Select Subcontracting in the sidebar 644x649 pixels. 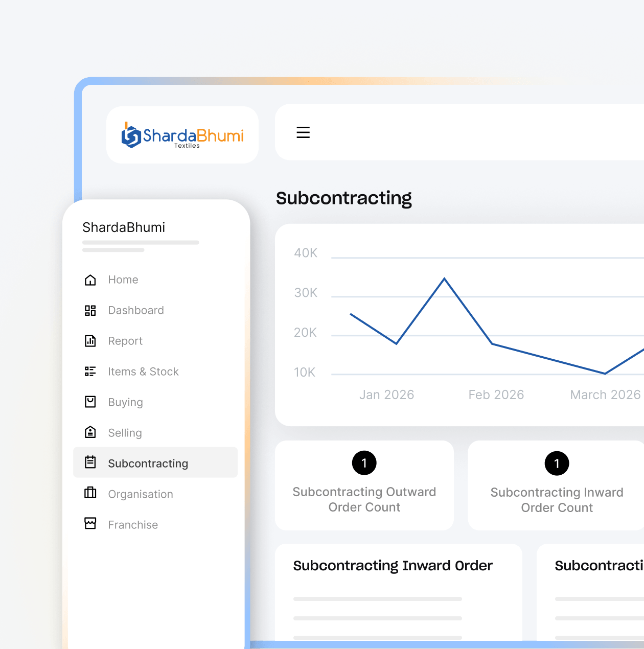click(155, 462)
